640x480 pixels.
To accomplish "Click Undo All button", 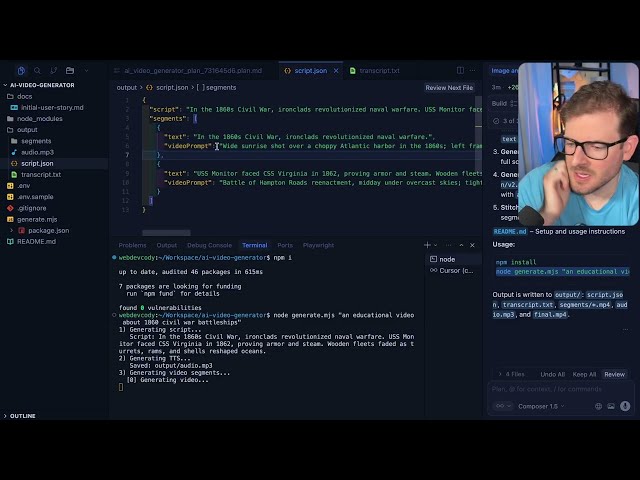I will pyautogui.click(x=553, y=374).
